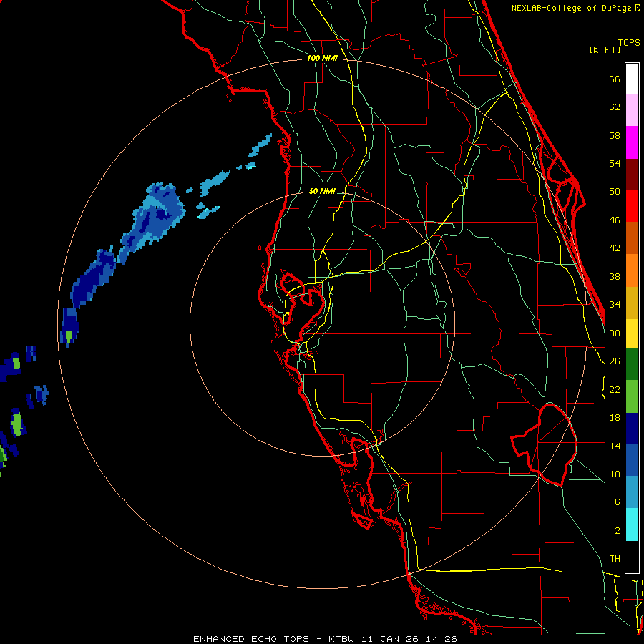Click the 22 legend value
Viewport: 644px width, 644px height.
615,389
